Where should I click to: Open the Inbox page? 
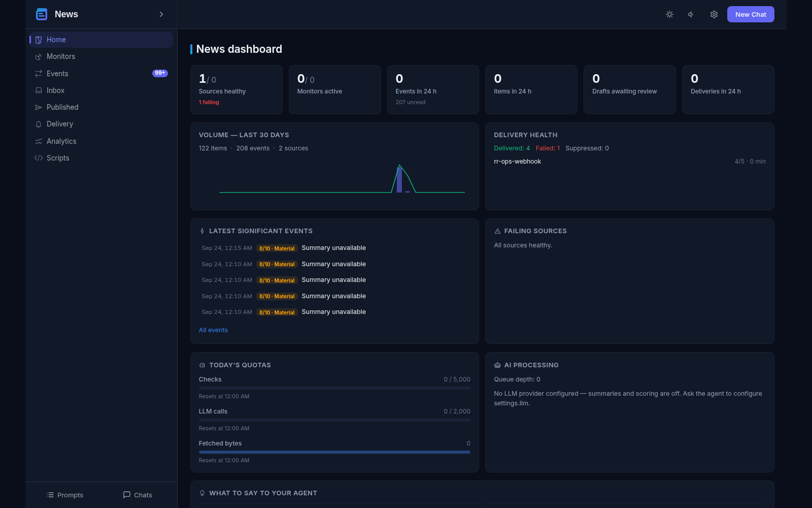point(101,90)
